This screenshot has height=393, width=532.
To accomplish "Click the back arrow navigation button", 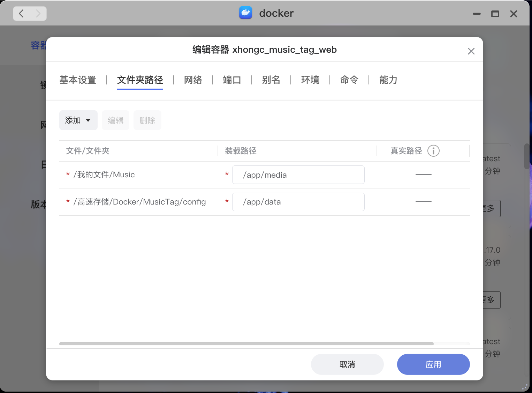I will pyautogui.click(x=22, y=14).
